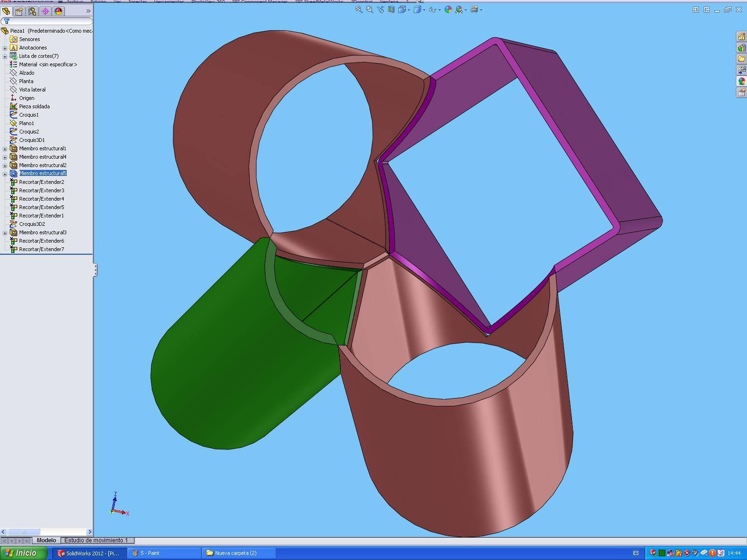Select Recortar/Extender6 feature
The width and height of the screenshot is (747, 560).
click(42, 241)
